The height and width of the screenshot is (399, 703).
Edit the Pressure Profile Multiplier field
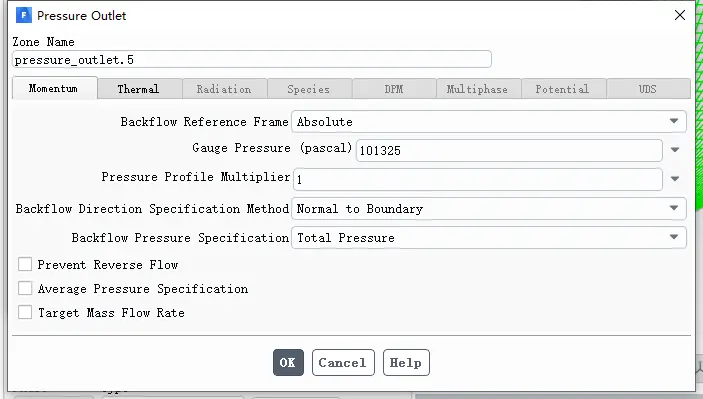point(477,179)
